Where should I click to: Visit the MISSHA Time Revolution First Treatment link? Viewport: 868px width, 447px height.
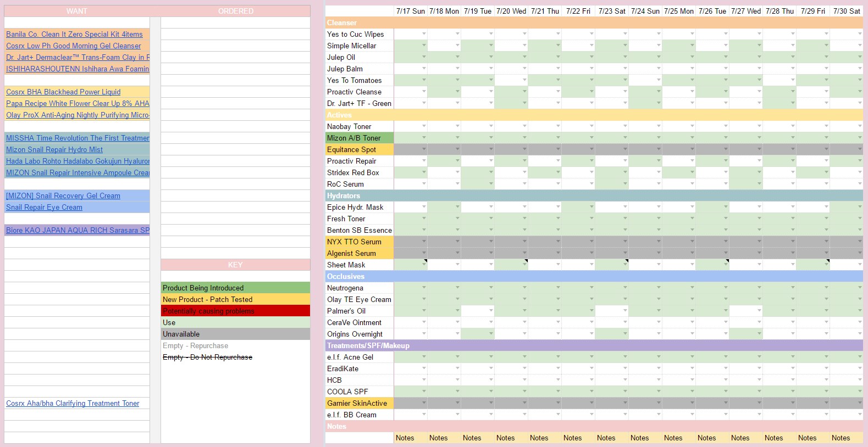coord(78,138)
